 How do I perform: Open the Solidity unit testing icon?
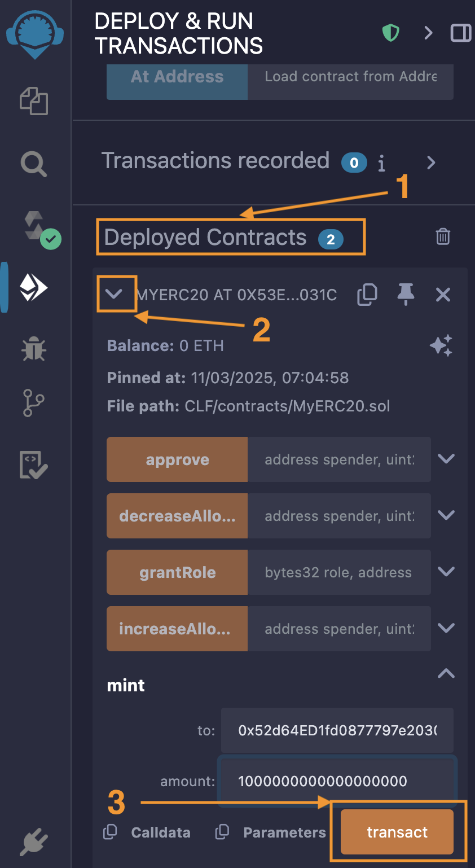point(34,465)
